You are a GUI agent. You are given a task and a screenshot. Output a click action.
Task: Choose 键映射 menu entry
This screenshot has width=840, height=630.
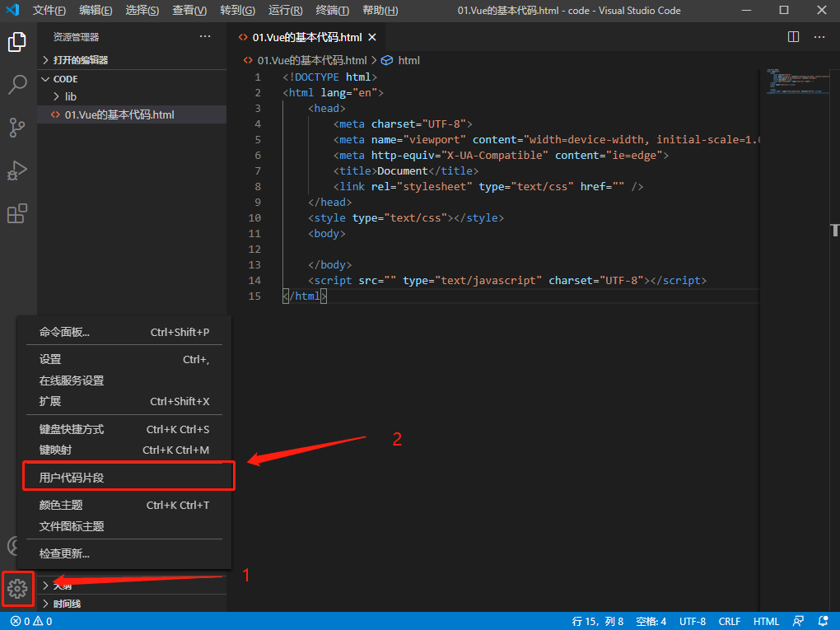[124, 450]
